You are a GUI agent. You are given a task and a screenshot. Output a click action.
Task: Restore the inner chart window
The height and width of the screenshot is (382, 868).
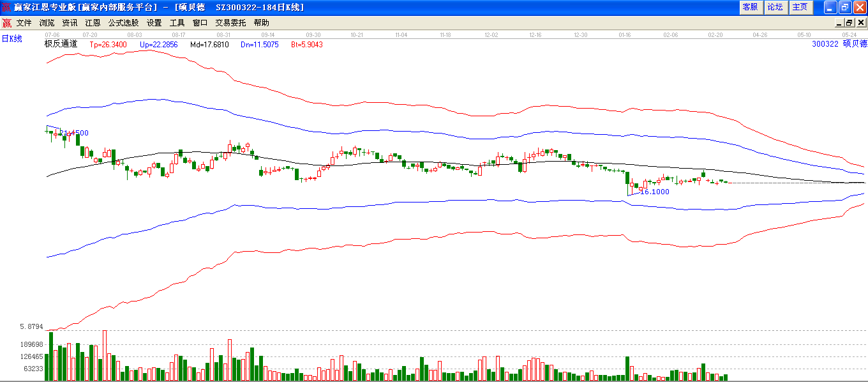pyautogui.click(x=849, y=22)
